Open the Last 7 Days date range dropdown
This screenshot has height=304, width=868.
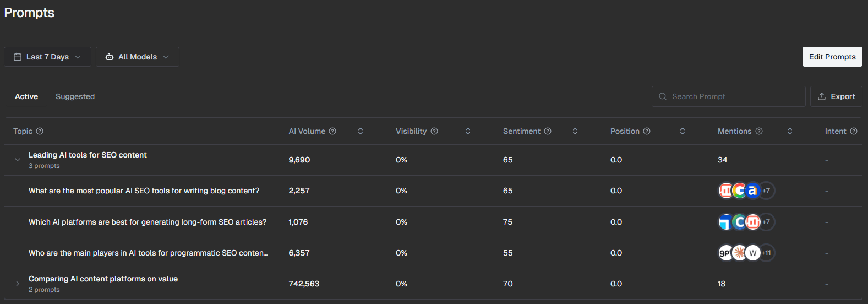[47, 57]
